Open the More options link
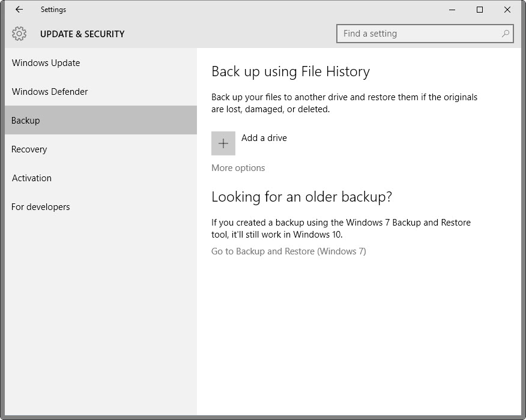The height and width of the screenshot is (420, 526). click(238, 168)
